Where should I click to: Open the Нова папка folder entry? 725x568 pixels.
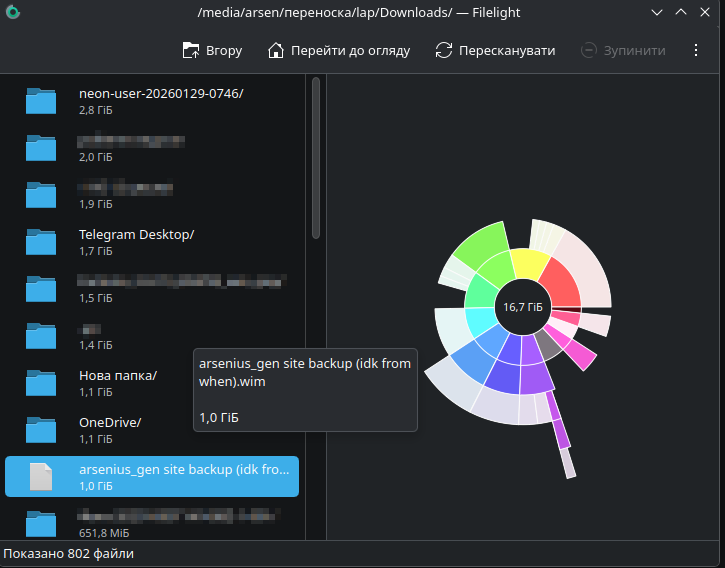pos(117,376)
